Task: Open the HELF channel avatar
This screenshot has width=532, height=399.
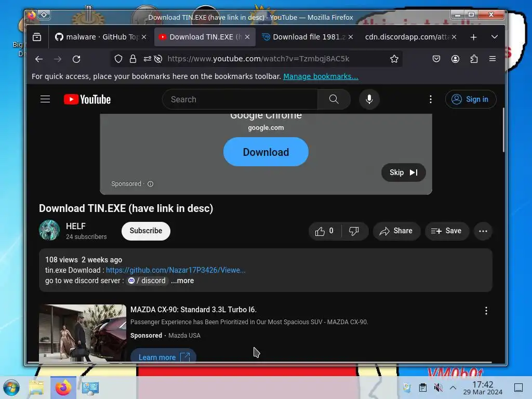Action: (49, 230)
